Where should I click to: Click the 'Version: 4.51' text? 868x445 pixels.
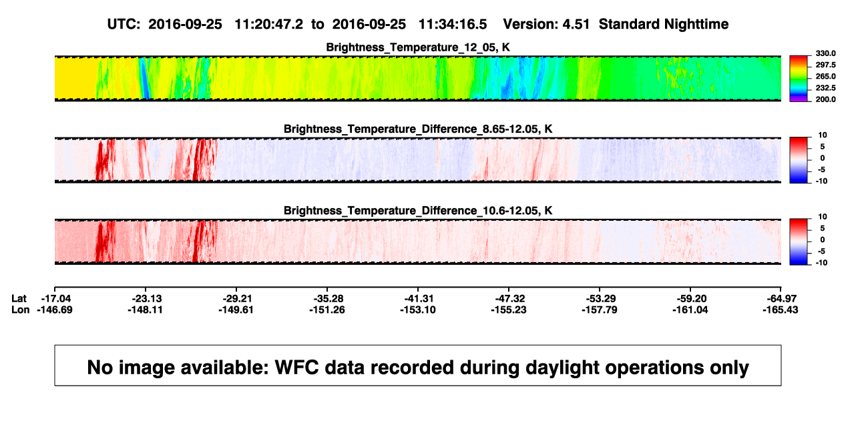(547, 24)
